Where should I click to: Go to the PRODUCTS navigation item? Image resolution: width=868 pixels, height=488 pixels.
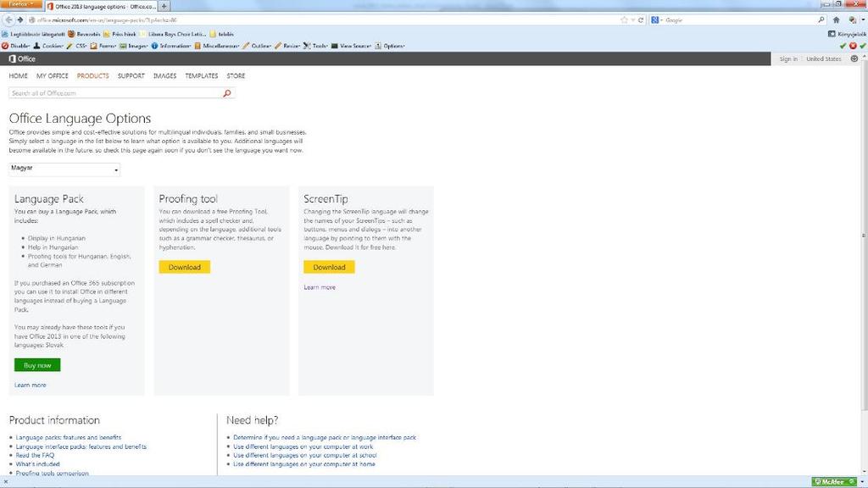click(x=93, y=75)
